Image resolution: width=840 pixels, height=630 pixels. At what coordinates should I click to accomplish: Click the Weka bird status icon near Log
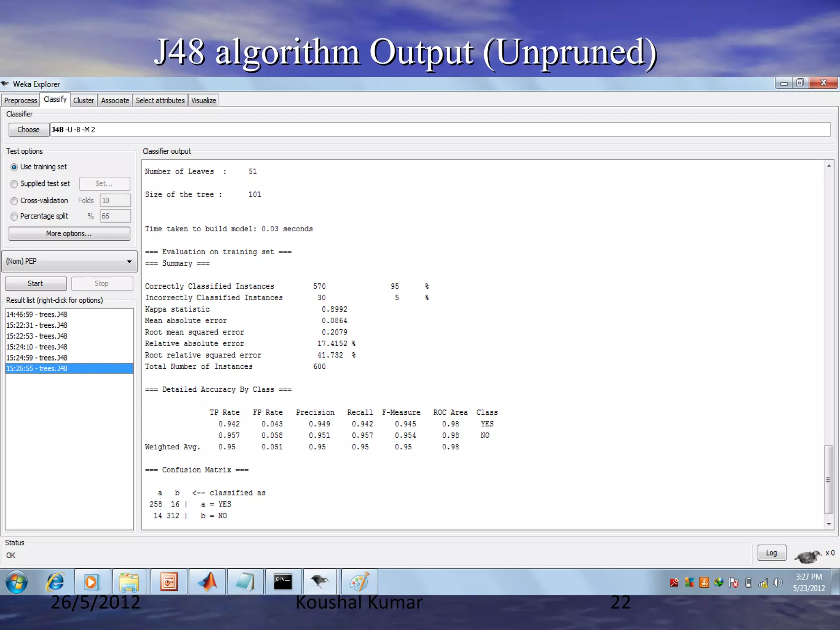pos(808,557)
